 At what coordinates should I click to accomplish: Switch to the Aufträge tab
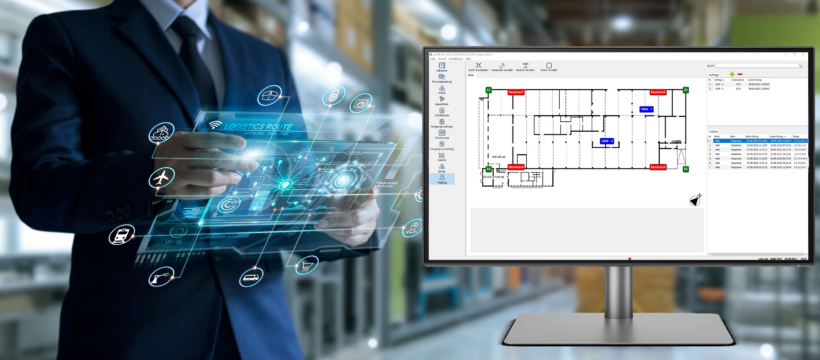coord(714,75)
